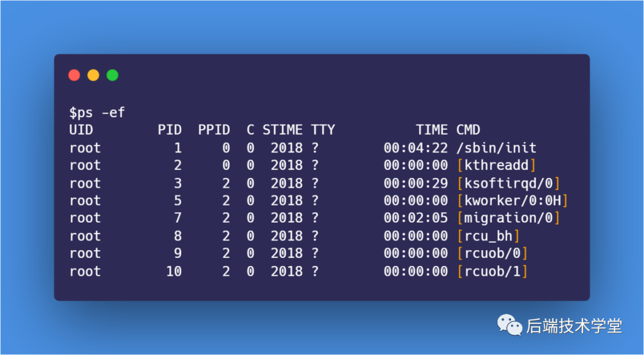Click the 后端技术学堂 watermark text

574,326
